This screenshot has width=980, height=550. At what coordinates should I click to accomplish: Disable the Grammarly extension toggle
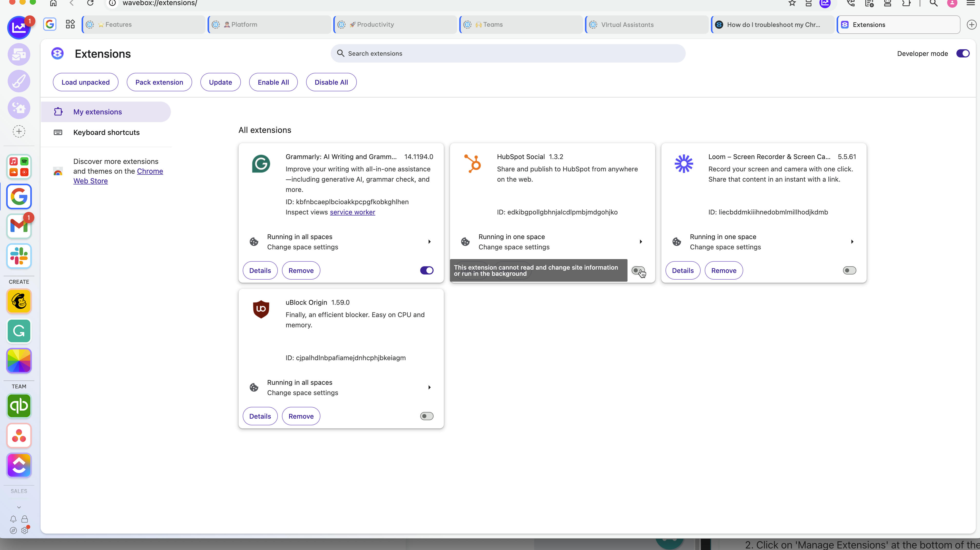point(427,270)
